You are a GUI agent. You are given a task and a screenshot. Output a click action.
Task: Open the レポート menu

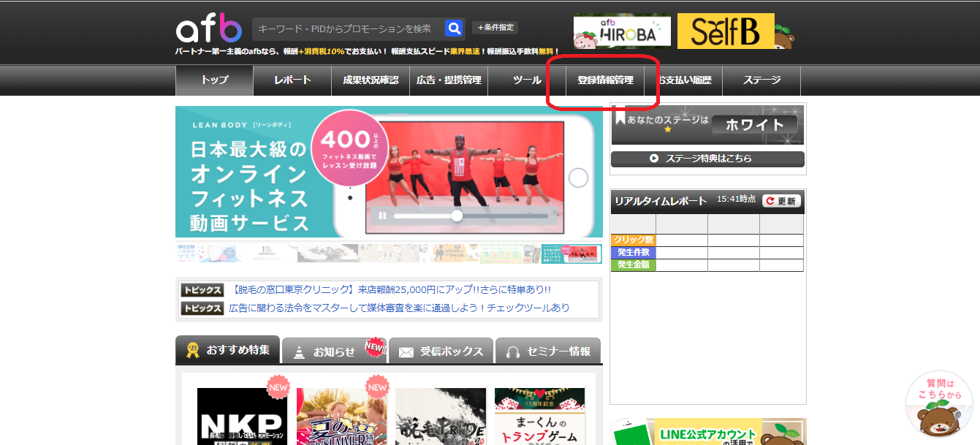click(293, 80)
